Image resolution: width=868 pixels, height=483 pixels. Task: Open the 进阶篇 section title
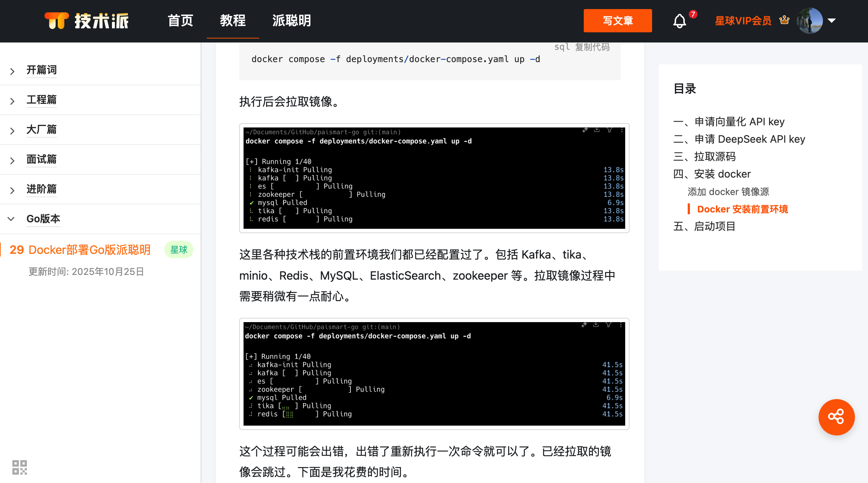point(41,189)
